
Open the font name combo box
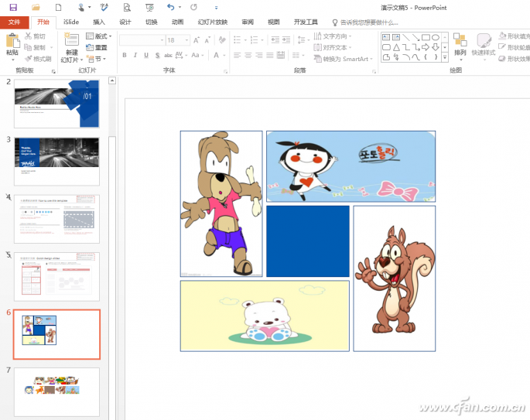(x=142, y=40)
